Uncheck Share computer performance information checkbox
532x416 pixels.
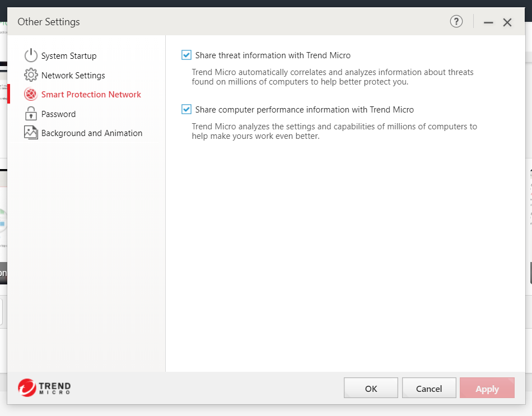point(186,109)
